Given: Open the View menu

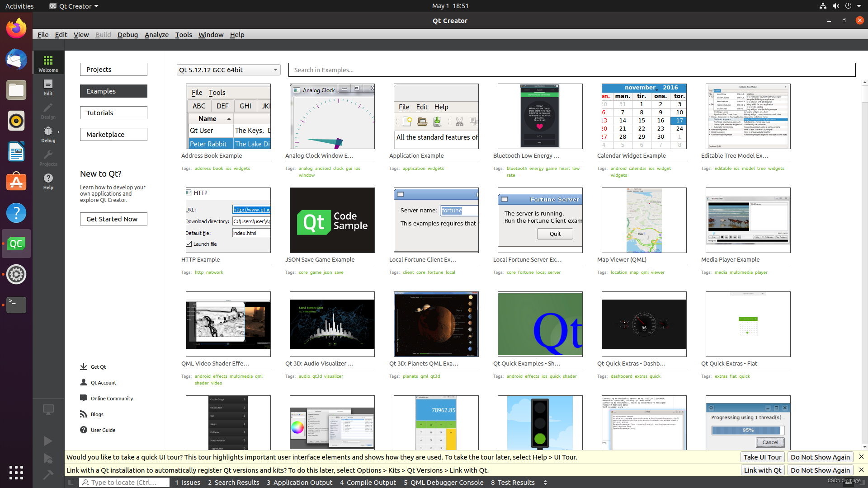Looking at the screenshot, I should 81,34.
